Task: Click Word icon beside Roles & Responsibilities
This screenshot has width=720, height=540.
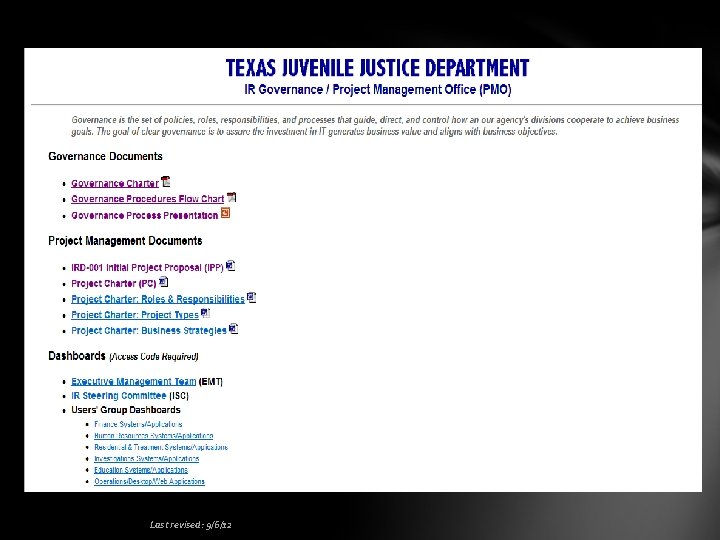Action: pos(251,298)
